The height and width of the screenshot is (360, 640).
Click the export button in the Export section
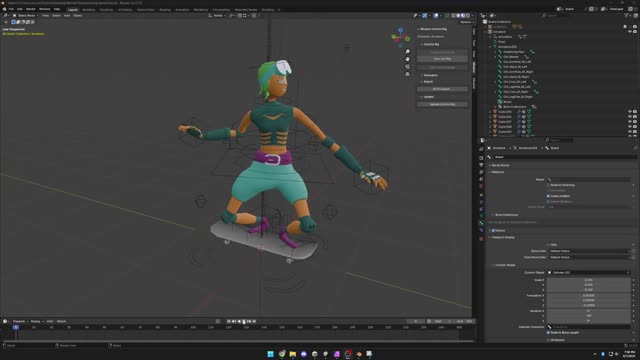(442, 89)
